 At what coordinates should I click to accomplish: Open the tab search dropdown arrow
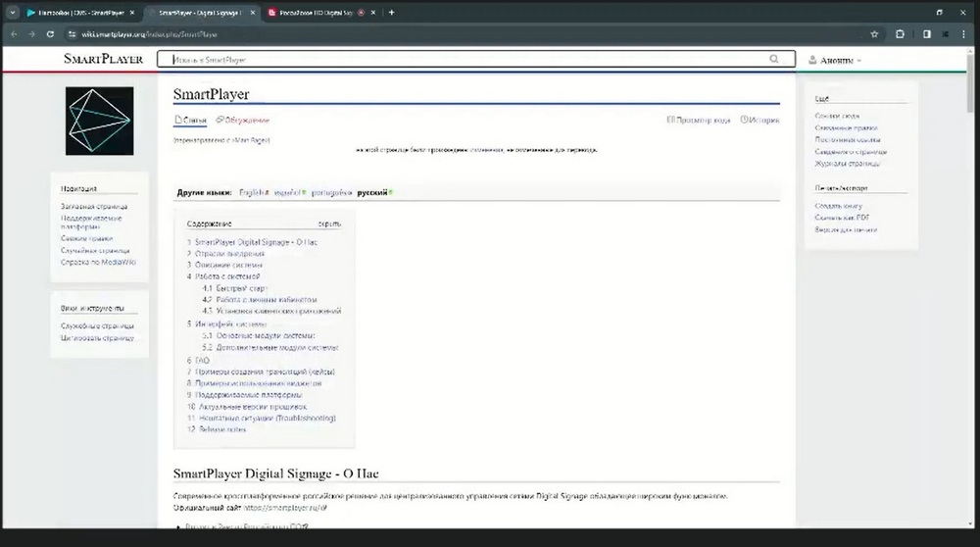(x=13, y=13)
